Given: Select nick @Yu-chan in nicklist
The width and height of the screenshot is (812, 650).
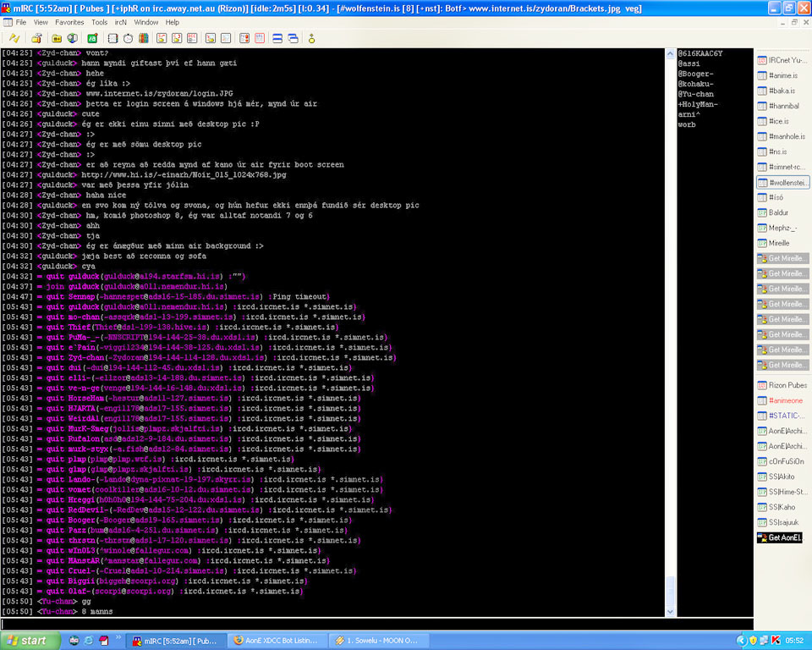Looking at the screenshot, I should pyautogui.click(x=695, y=94).
